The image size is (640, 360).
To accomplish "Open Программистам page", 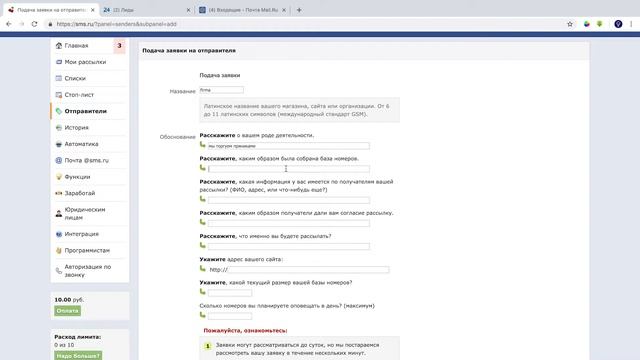I will tap(87, 250).
